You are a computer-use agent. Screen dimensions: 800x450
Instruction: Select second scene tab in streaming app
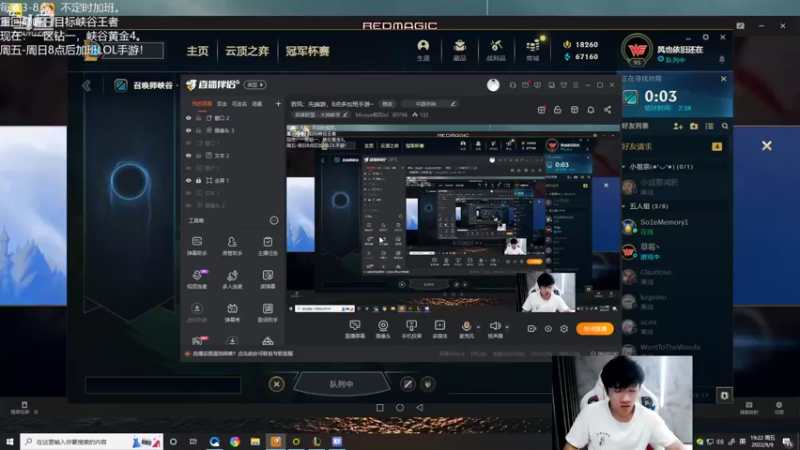pos(222,104)
